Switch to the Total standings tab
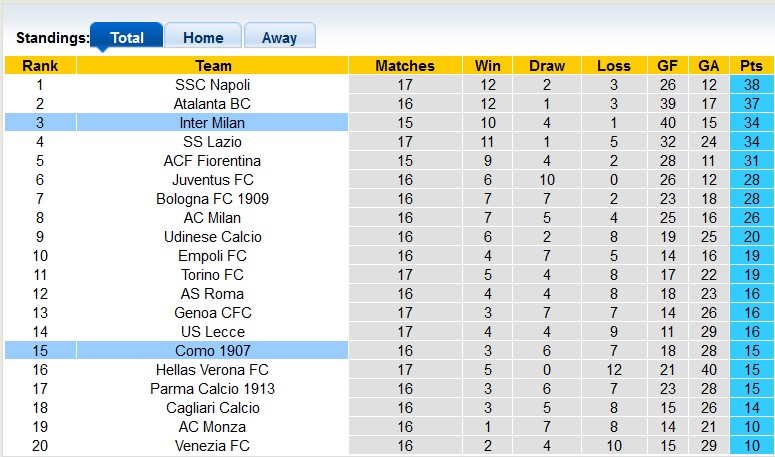The height and width of the screenshot is (457, 775). [127, 37]
